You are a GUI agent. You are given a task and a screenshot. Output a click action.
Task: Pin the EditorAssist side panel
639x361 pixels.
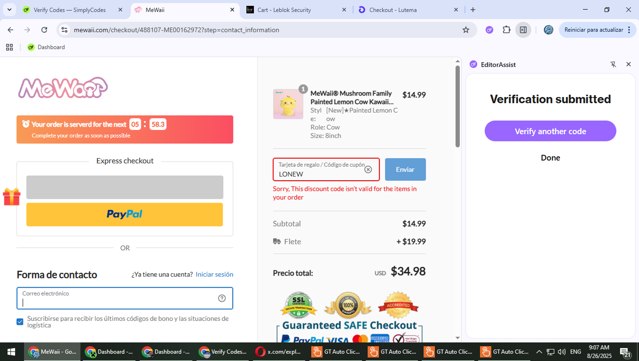(613, 64)
